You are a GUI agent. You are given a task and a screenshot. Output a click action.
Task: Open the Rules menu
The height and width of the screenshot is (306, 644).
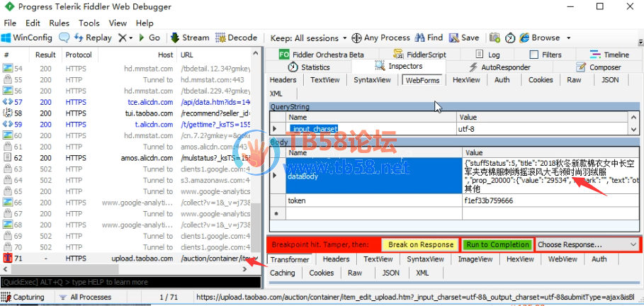click(59, 23)
